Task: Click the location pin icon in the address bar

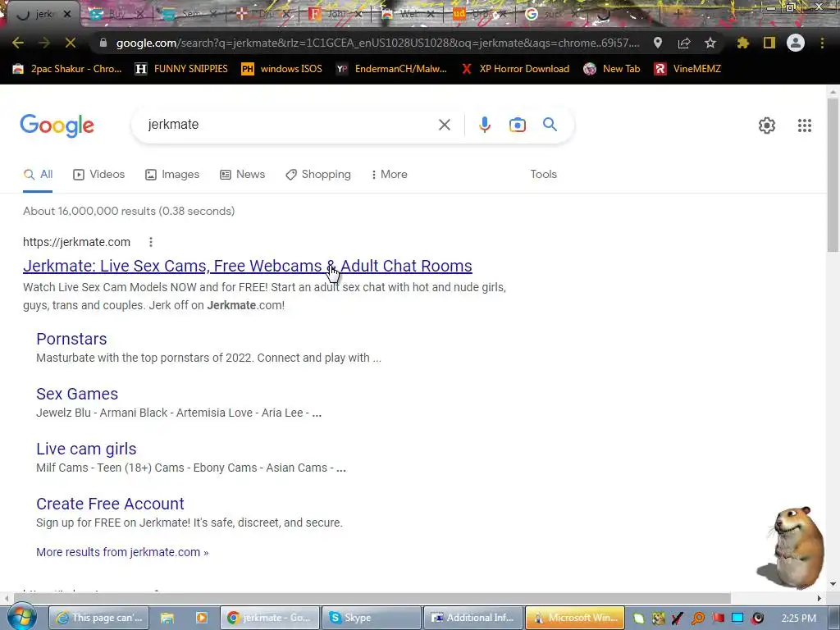Action: click(658, 43)
